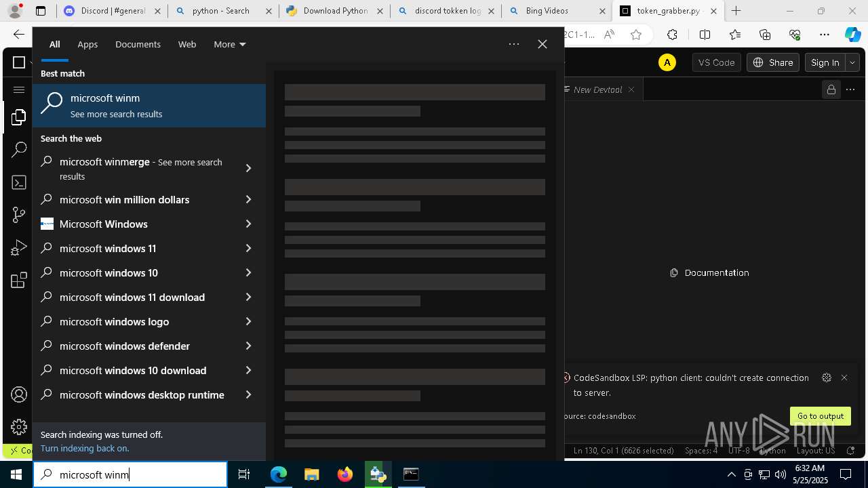
Task: Open File Explorer from taskbar
Action: [311, 474]
